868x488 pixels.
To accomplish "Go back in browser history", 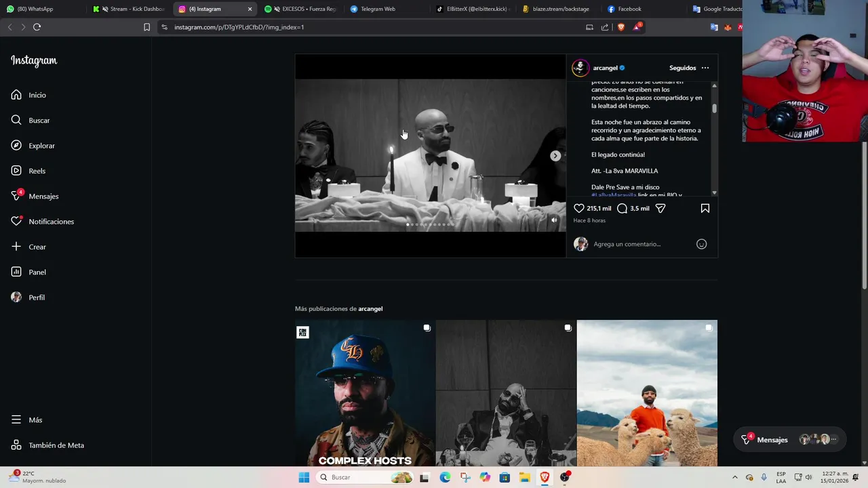I will click(x=9, y=27).
